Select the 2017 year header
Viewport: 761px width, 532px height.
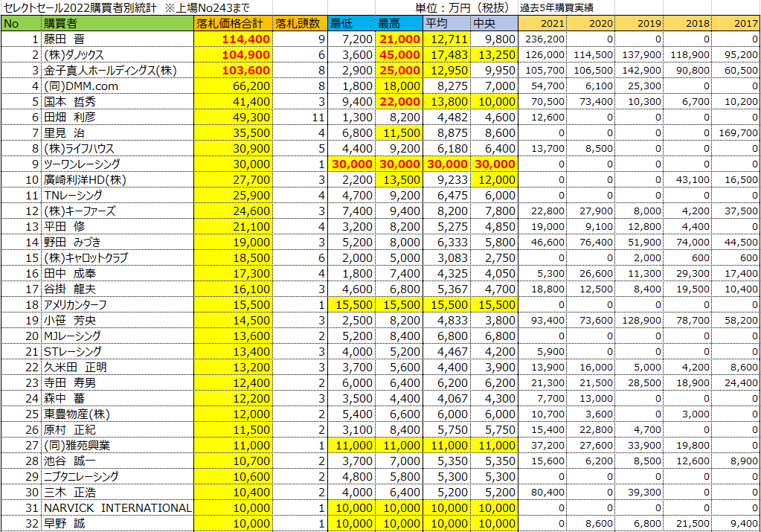tap(736, 23)
